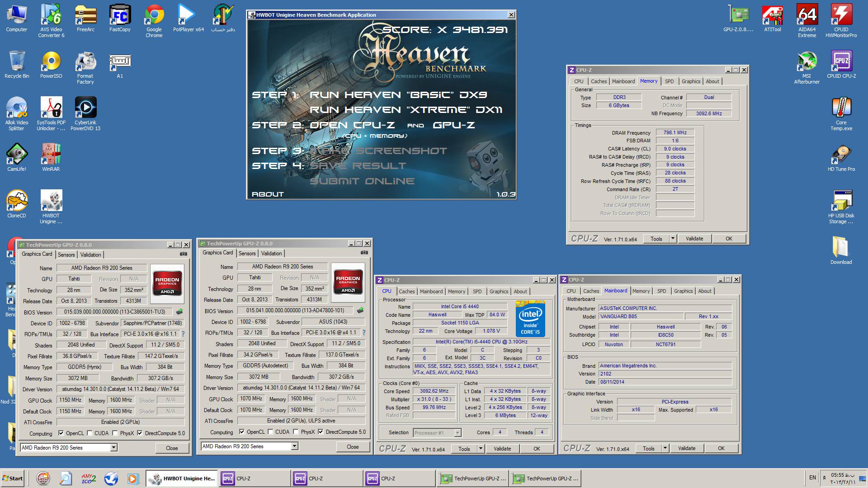Viewport: 868px width, 488px height.
Task: Open HWBOT Unigine desktop shortcut
Action: pos(51,206)
